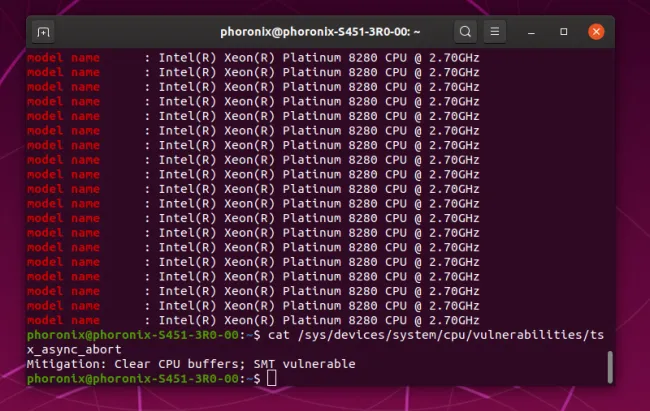Click the window title phoronix@phoronix-S451-3R0-00
Image resolution: width=650 pixels, height=411 pixels.
coord(320,32)
